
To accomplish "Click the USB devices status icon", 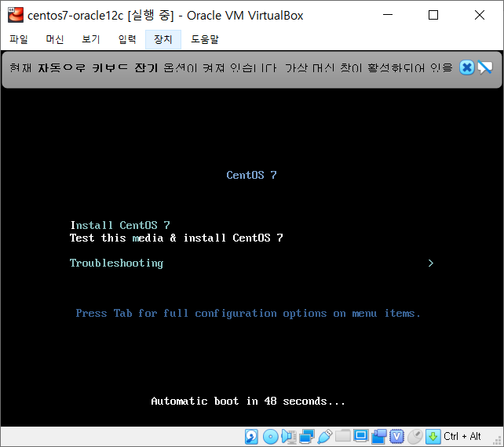I will coord(325,437).
